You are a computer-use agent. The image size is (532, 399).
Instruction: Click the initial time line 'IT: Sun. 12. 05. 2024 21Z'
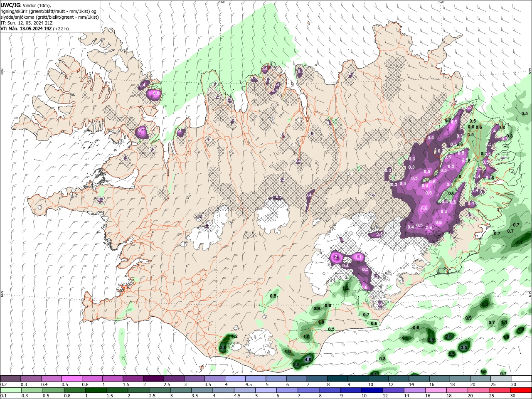[x=26, y=23]
